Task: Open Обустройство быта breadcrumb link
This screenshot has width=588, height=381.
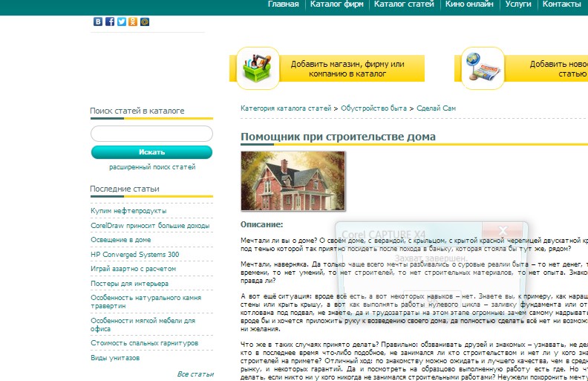Action: pyautogui.click(x=373, y=108)
